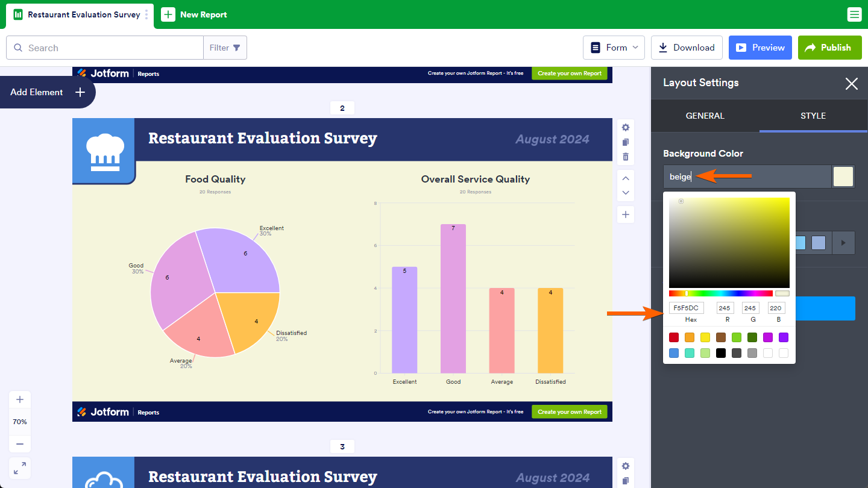868x488 pixels.
Task: Pick the red preset color swatch
Action: [674, 337]
